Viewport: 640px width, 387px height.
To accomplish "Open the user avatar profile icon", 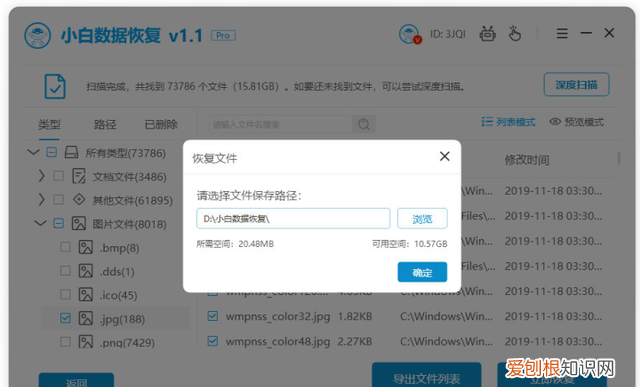I will point(410,34).
